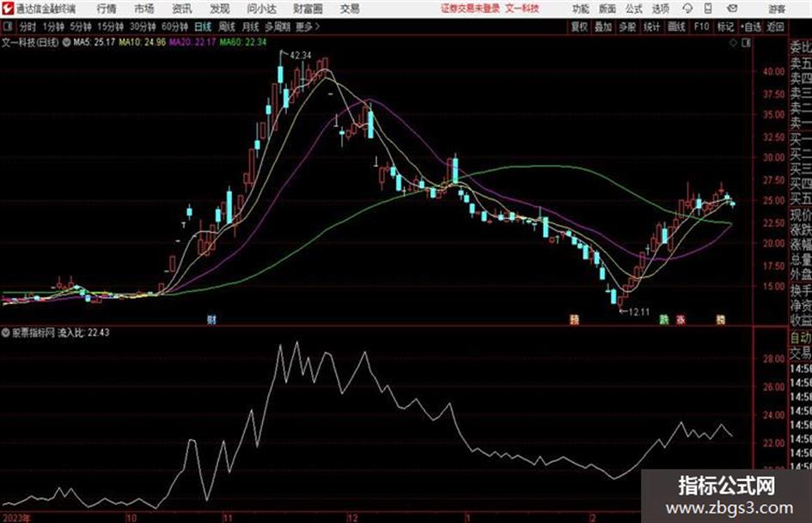Select the 月线 period tab
The width and height of the screenshot is (812, 523).
click(x=251, y=27)
